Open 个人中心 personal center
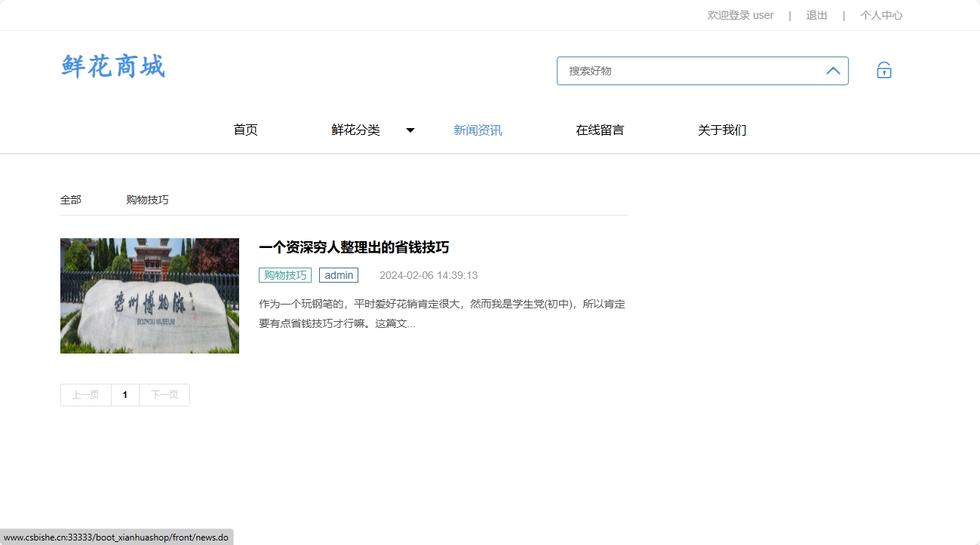 [x=881, y=15]
